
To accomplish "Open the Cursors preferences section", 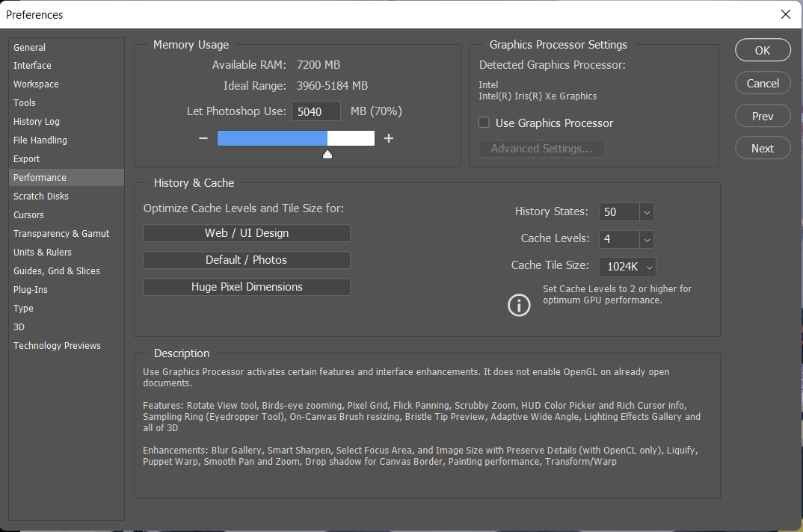I will click(x=28, y=214).
